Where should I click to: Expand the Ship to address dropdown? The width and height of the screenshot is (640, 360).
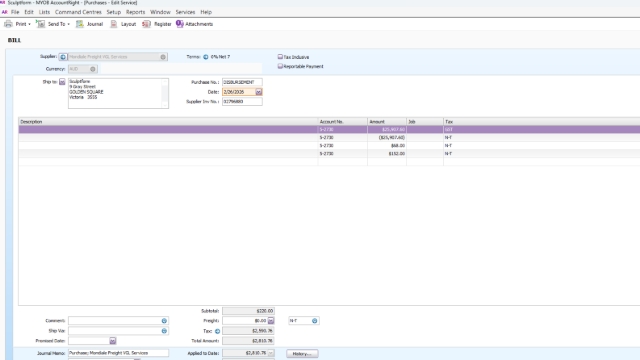click(x=62, y=82)
